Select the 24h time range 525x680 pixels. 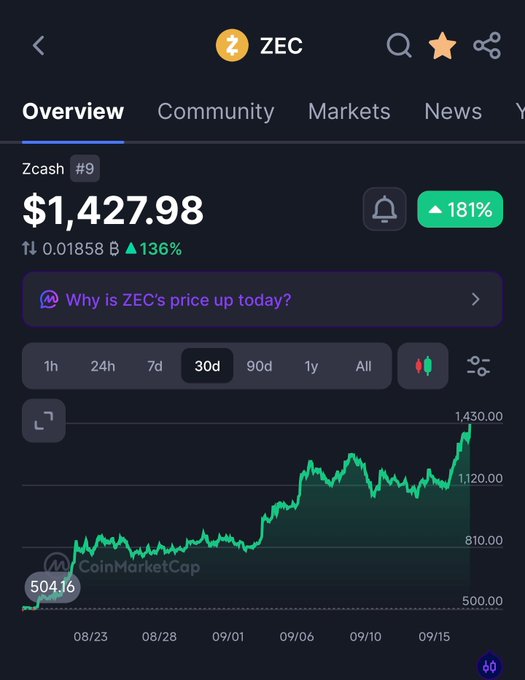coord(103,366)
